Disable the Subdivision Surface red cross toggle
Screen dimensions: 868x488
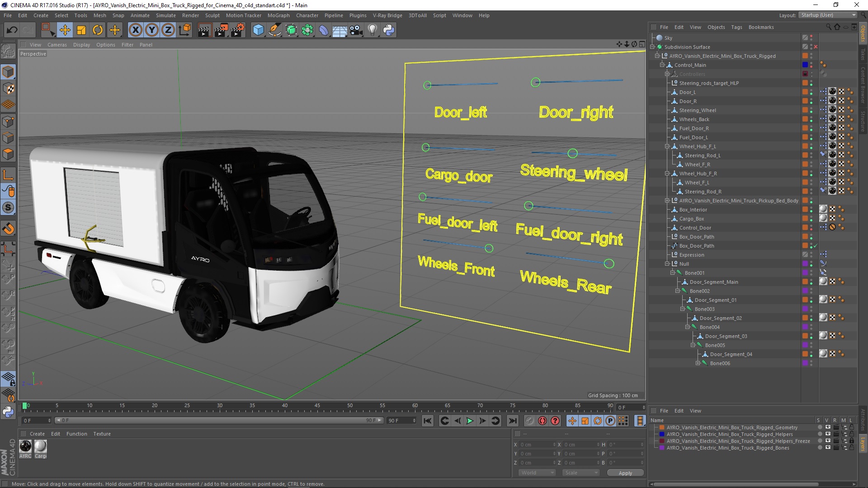816,47
